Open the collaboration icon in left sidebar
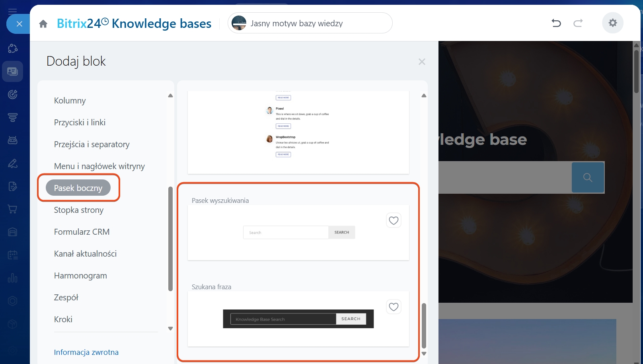The width and height of the screenshot is (643, 364). click(x=13, y=49)
